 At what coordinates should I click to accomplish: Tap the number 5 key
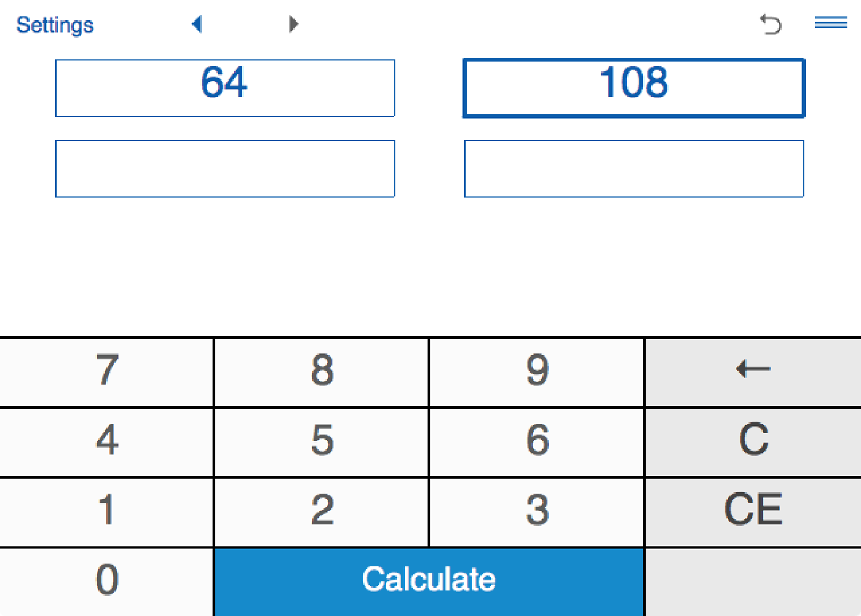coord(322,442)
